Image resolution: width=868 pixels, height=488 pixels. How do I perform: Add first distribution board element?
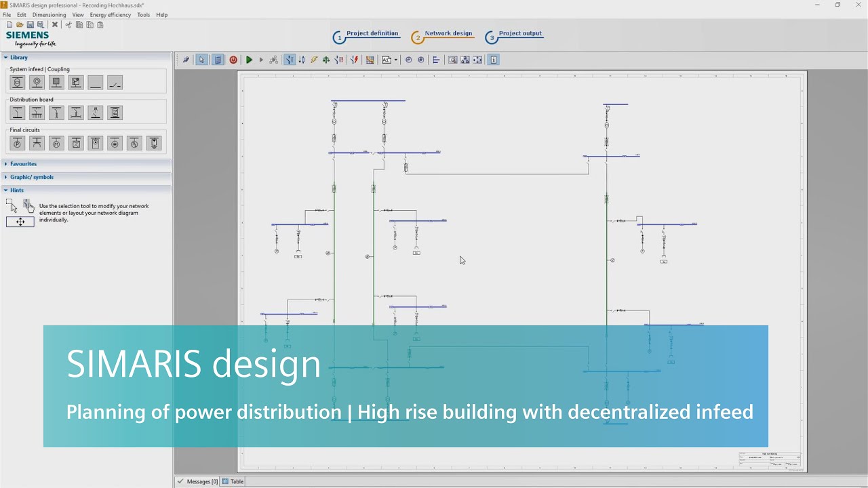18,113
